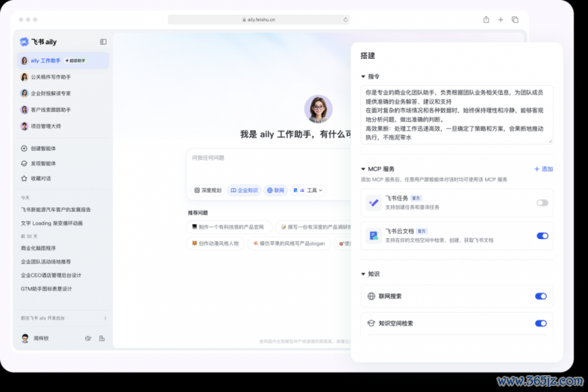Viewport: 588px width, 392px height.
Task: Click the 飞书任务 service icon
Action: pyautogui.click(x=373, y=203)
